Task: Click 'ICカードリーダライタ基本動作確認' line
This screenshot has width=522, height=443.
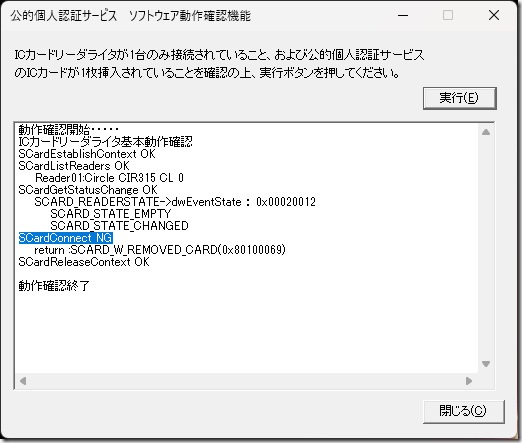Action: click(x=105, y=142)
